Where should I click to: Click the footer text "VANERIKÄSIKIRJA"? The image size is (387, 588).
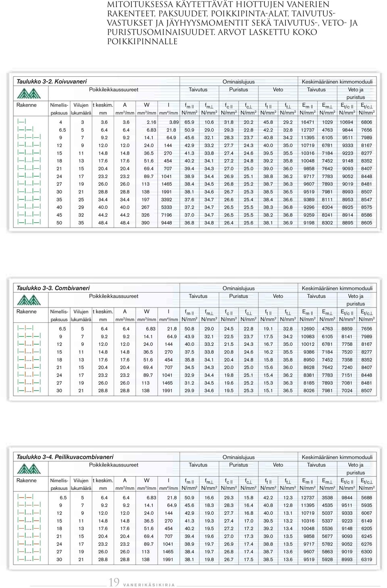[149, 585]
